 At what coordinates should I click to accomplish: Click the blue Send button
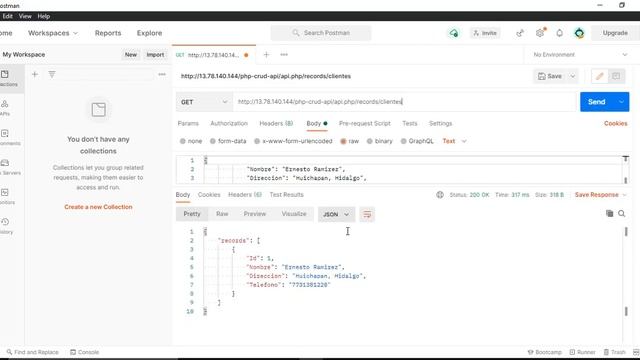click(597, 102)
